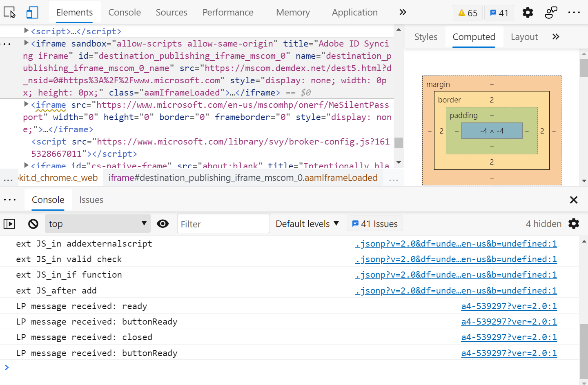Open console settings gear next to 4 hidden

click(574, 223)
